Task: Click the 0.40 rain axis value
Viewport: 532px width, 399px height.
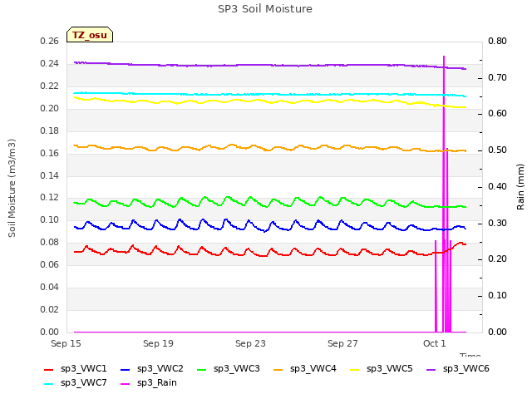Action: (x=497, y=186)
